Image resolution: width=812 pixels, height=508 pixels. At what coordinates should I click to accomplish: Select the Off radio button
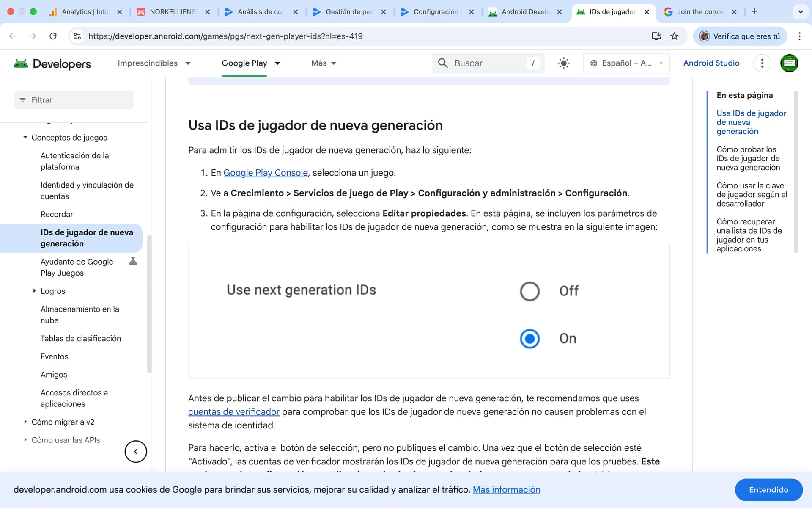(529, 291)
